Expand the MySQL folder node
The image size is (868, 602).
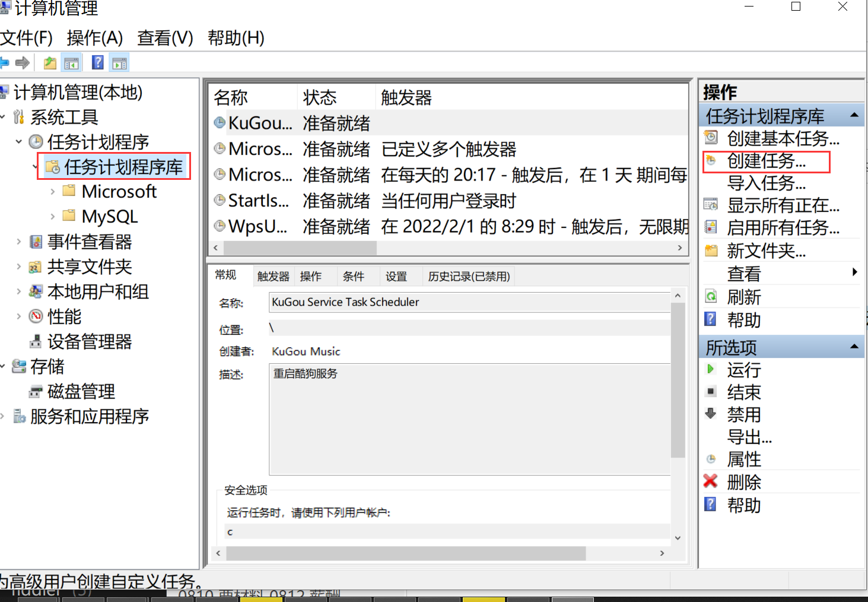click(52, 217)
